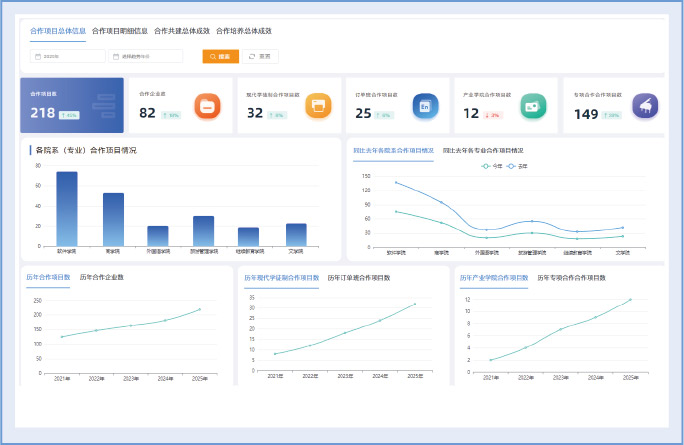This screenshot has width=684, height=445.
Task: Select the 合作培养总体成效 tab
Action: (x=243, y=31)
